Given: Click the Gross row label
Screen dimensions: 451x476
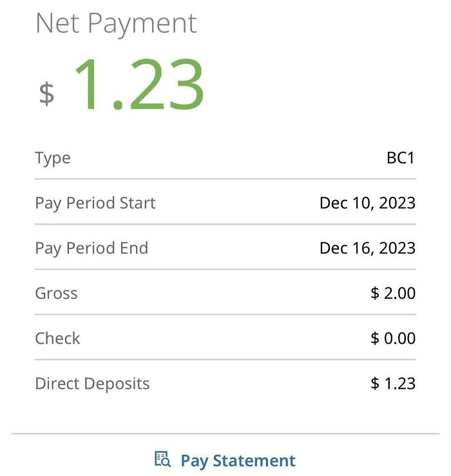Looking at the screenshot, I should pos(56,293).
